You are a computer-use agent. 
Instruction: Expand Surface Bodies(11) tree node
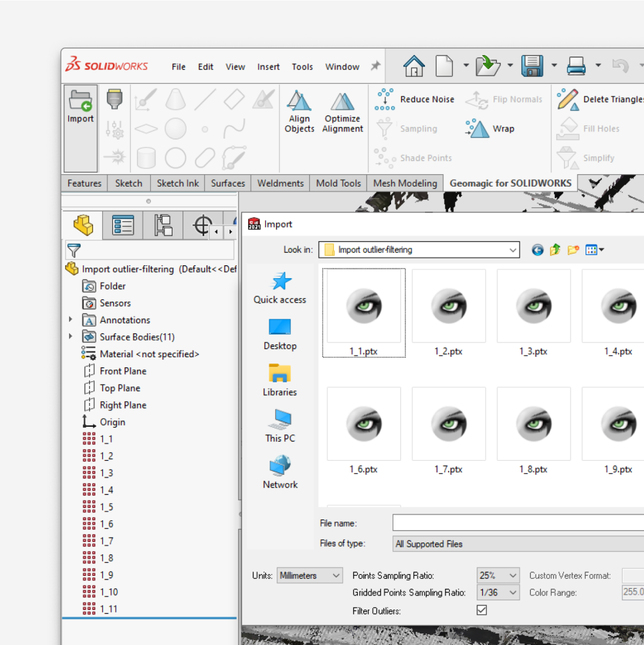(x=70, y=336)
